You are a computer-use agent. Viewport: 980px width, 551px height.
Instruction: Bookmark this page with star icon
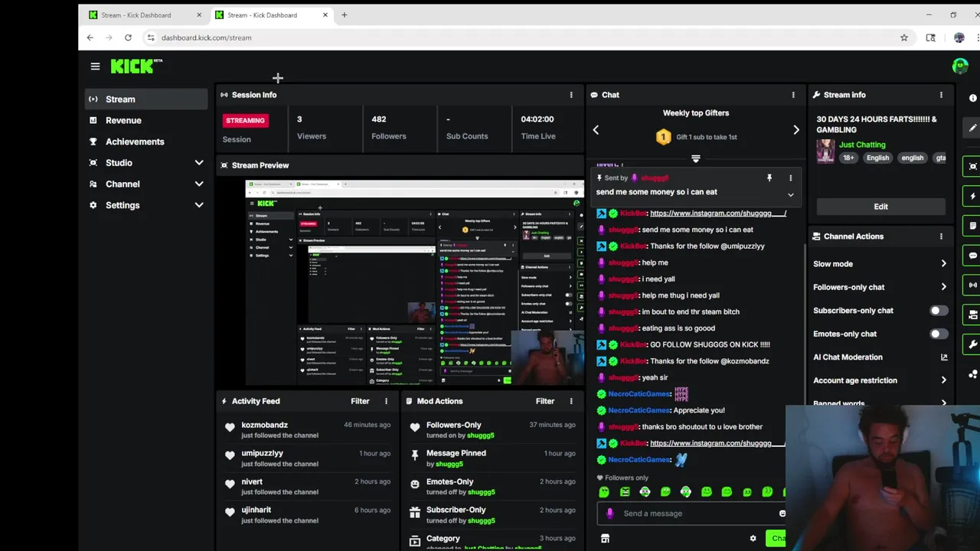(904, 37)
